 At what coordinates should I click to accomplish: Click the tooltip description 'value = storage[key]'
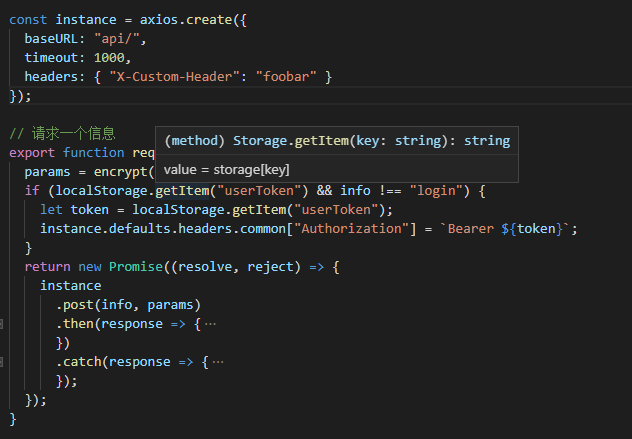pyautogui.click(x=227, y=170)
